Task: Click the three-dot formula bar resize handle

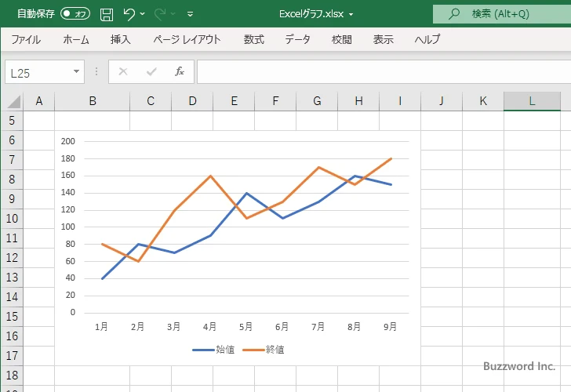Action: pyautogui.click(x=96, y=71)
